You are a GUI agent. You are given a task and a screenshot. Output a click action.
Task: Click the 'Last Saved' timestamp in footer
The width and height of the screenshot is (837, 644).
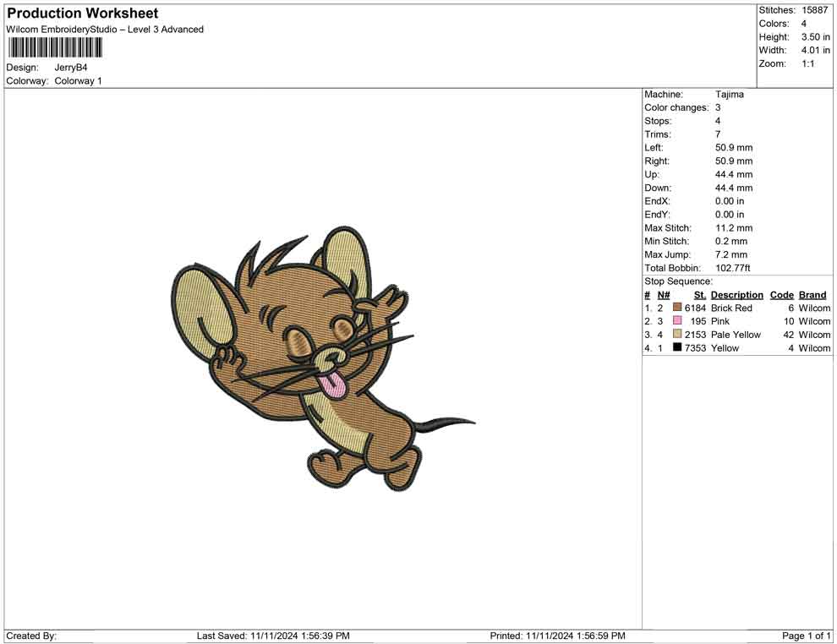273,636
